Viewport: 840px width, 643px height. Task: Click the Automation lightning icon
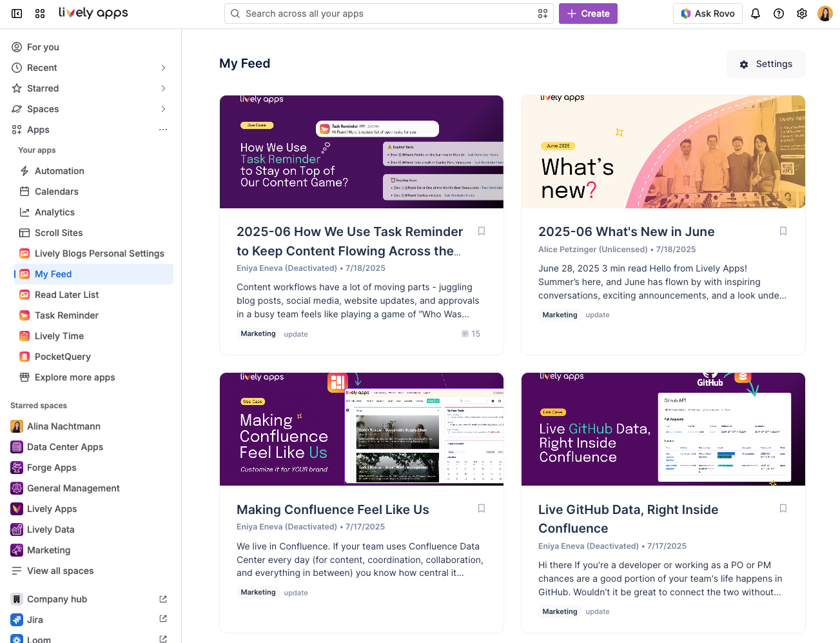[x=24, y=171]
